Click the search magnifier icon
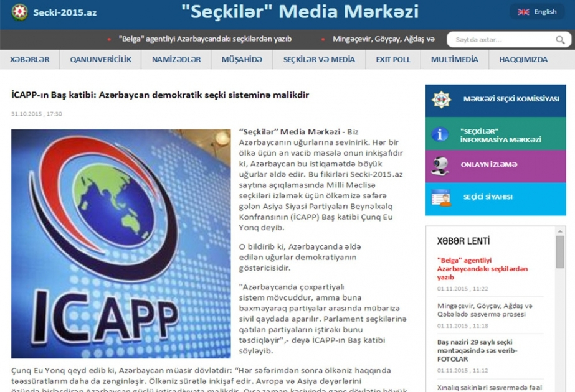This screenshot has width=575, height=392. (560, 40)
